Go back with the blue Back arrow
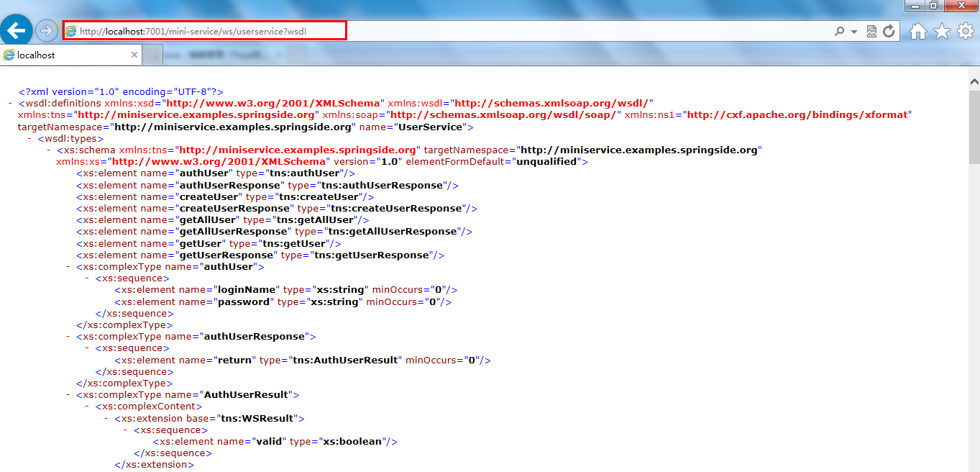This screenshot has height=472, width=980. (17, 30)
